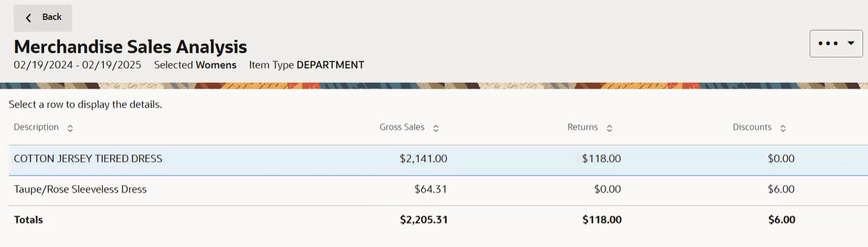Click the Description column header label

coord(36,127)
